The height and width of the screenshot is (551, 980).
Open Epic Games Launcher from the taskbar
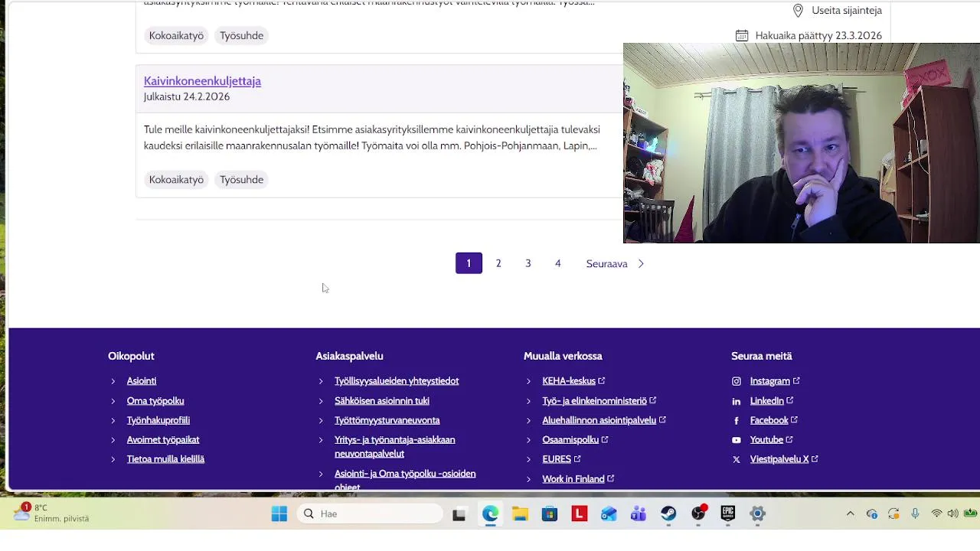pos(728,514)
